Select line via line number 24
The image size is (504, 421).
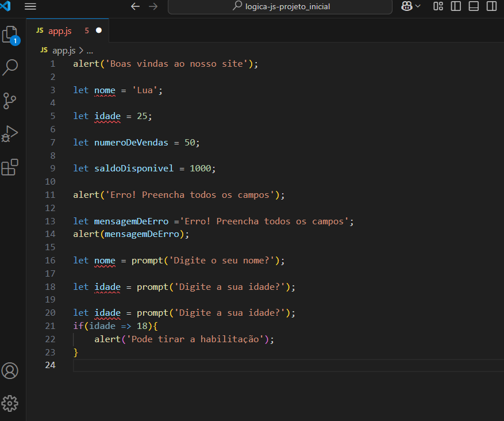50,365
